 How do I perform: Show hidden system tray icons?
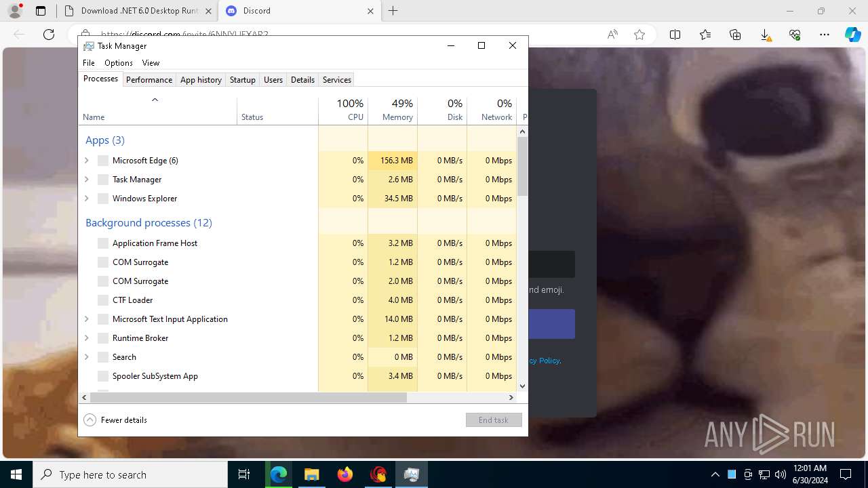tap(715, 474)
